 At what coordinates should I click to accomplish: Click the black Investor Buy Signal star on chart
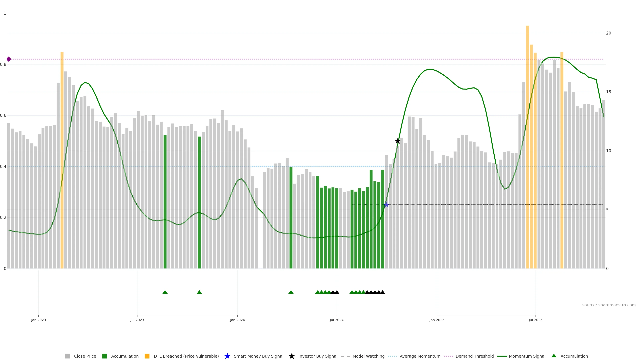pyautogui.click(x=397, y=141)
